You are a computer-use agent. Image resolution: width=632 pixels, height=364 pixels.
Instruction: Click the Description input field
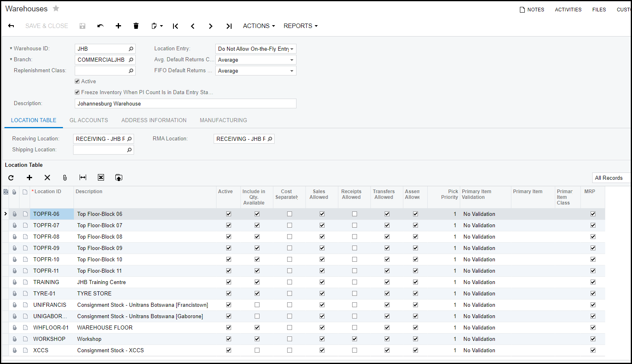[185, 104]
